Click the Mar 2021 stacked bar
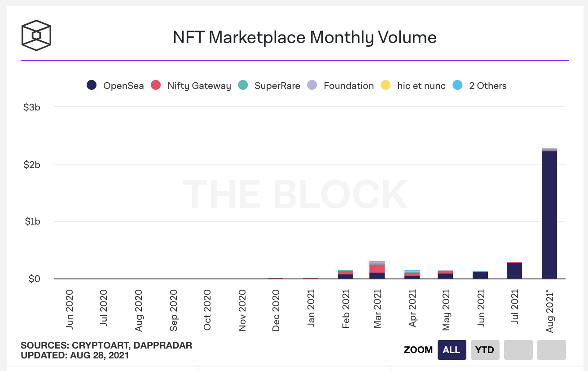 377,269
